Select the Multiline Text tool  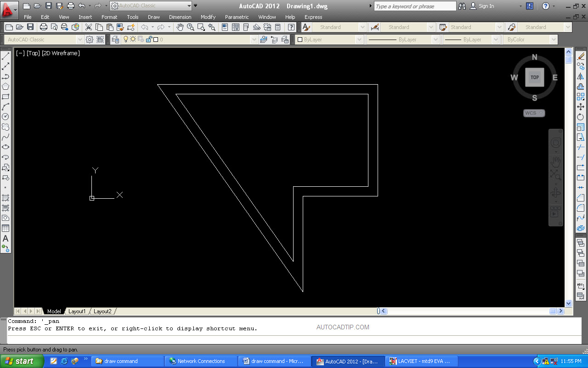6,238
